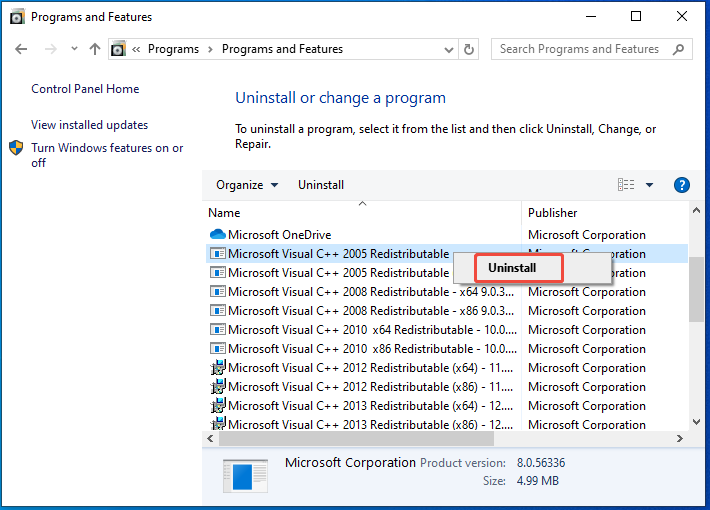Click the shield icon beside Windows features
The image size is (710, 510).
click(x=16, y=148)
